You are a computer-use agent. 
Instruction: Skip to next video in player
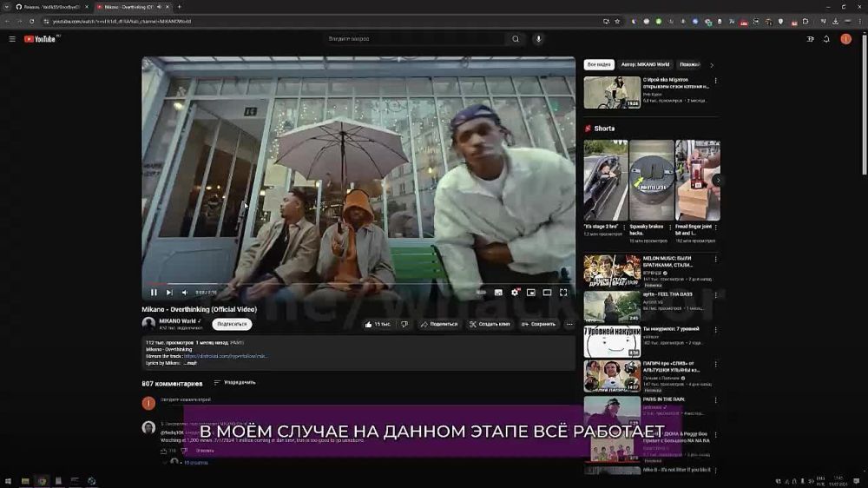(169, 293)
